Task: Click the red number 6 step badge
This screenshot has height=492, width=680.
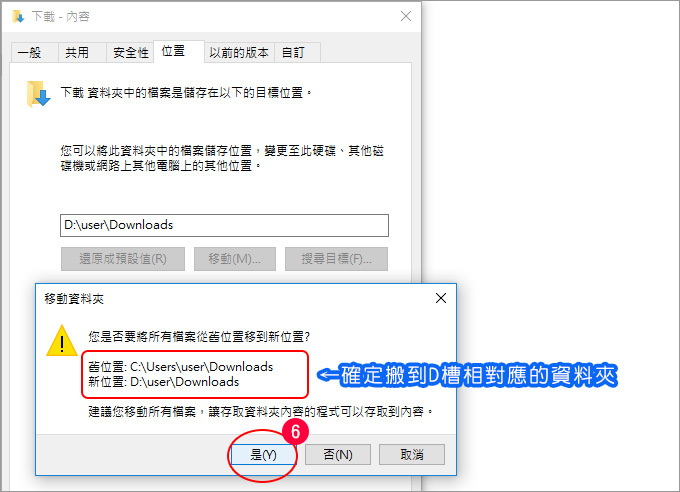Action: click(295, 431)
